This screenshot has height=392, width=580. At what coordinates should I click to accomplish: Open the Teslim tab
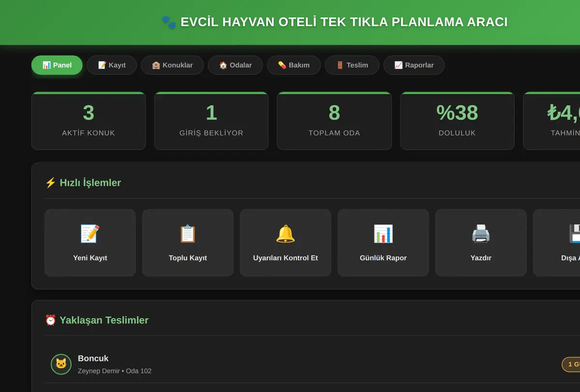pos(352,65)
